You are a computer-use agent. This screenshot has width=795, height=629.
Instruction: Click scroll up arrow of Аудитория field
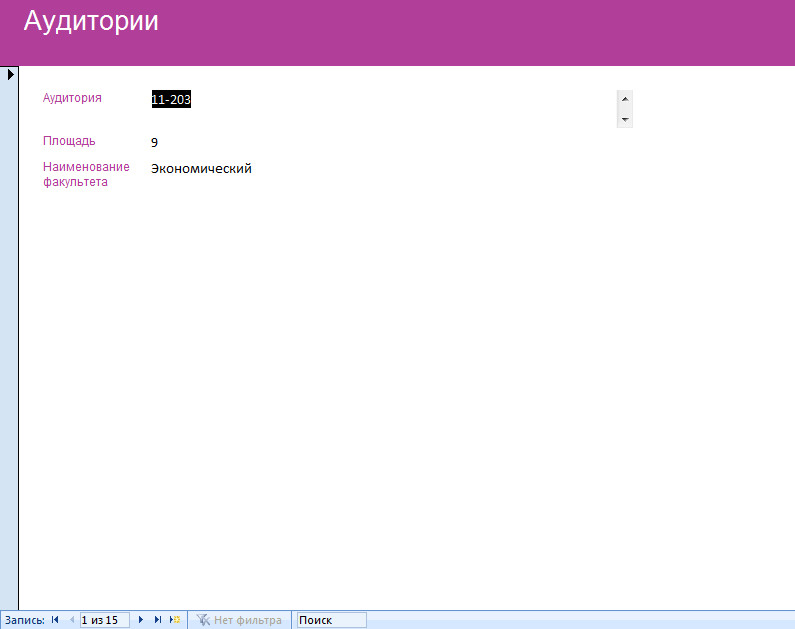pos(625,99)
